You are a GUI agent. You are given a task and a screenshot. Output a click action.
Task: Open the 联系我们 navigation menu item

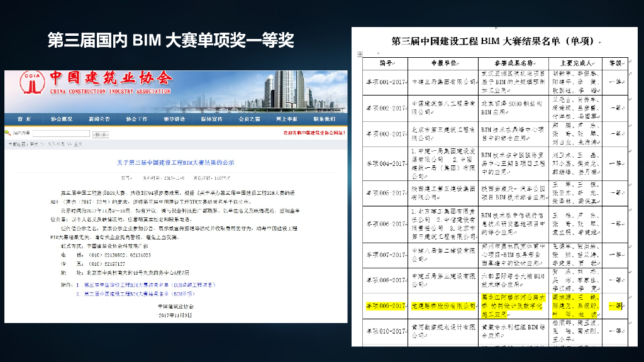(x=325, y=119)
